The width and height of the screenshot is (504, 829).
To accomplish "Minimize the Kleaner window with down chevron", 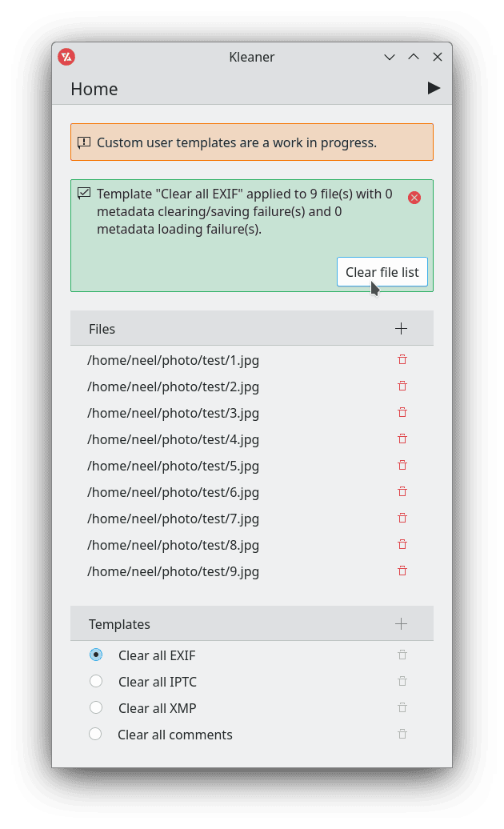I will [390, 57].
